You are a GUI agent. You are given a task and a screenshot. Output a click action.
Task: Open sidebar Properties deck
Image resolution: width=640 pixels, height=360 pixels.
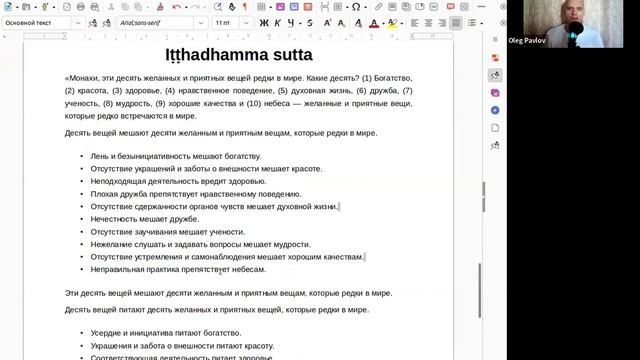tap(495, 58)
